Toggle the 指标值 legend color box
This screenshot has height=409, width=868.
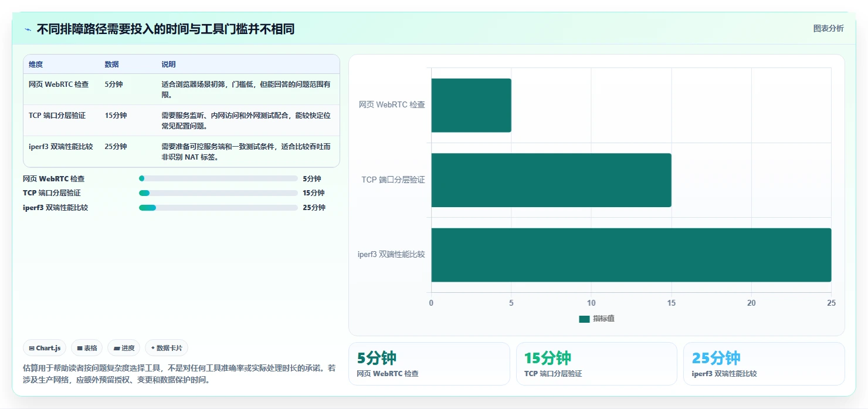[584, 319]
